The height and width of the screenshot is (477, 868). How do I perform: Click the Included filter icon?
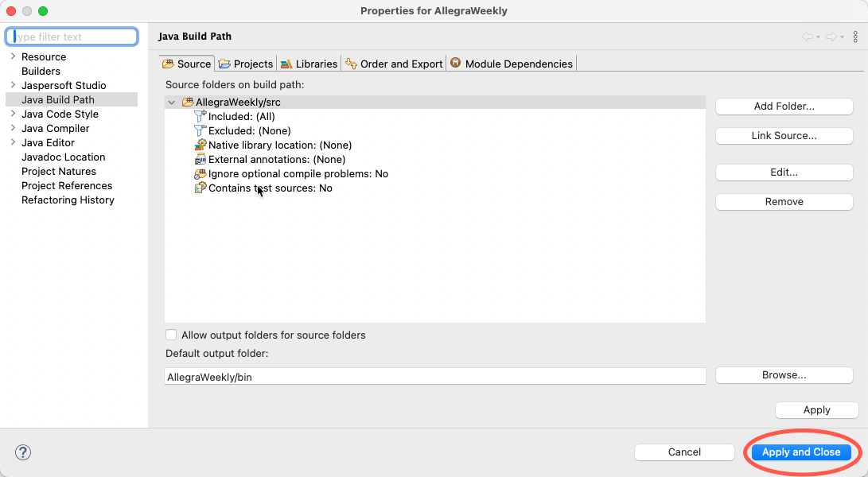(x=200, y=116)
